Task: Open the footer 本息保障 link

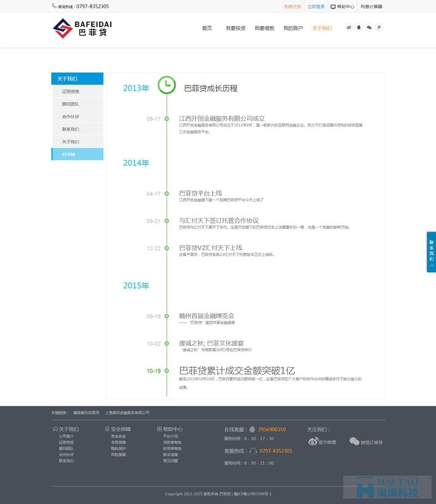Action: 118,442
